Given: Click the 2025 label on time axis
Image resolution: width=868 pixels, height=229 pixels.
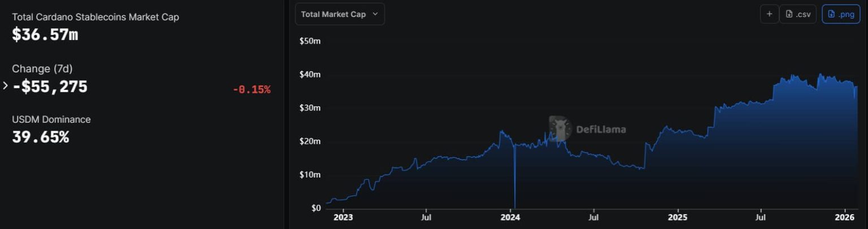Looking at the screenshot, I should [677, 217].
